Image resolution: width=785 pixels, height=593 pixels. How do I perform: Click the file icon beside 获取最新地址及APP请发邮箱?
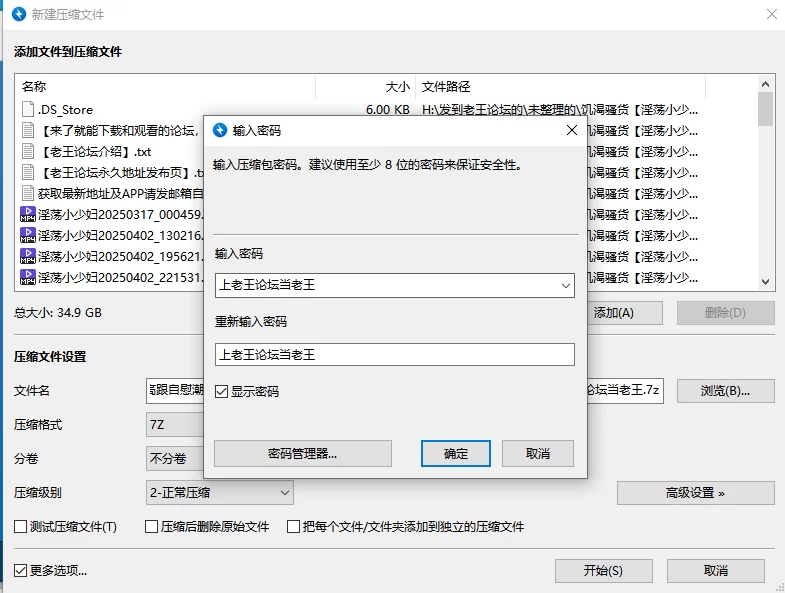(28, 193)
